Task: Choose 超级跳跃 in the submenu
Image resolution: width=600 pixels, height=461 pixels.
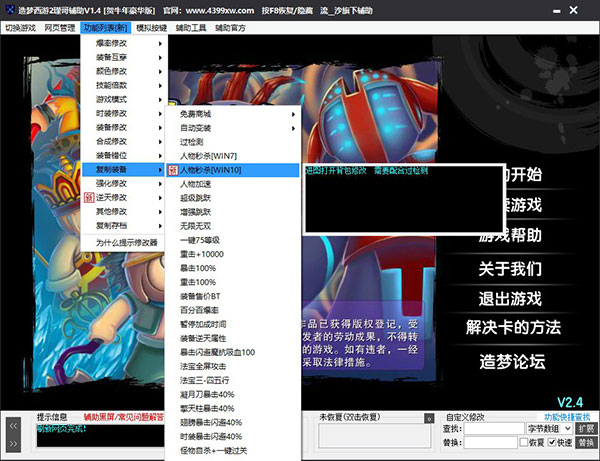Action: 233,198
